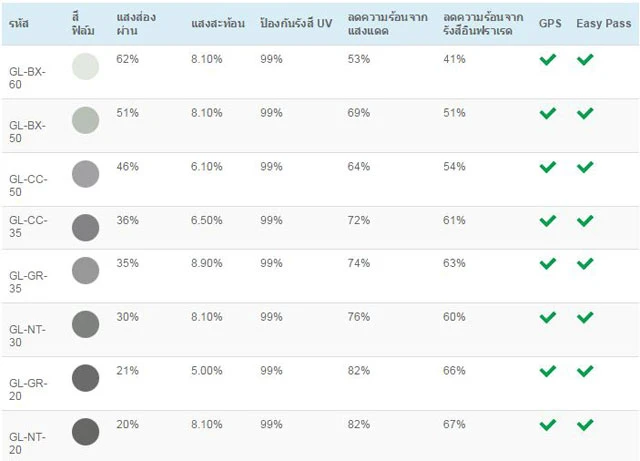Click the ป้องกันรังสี UV column header

pos(296,22)
